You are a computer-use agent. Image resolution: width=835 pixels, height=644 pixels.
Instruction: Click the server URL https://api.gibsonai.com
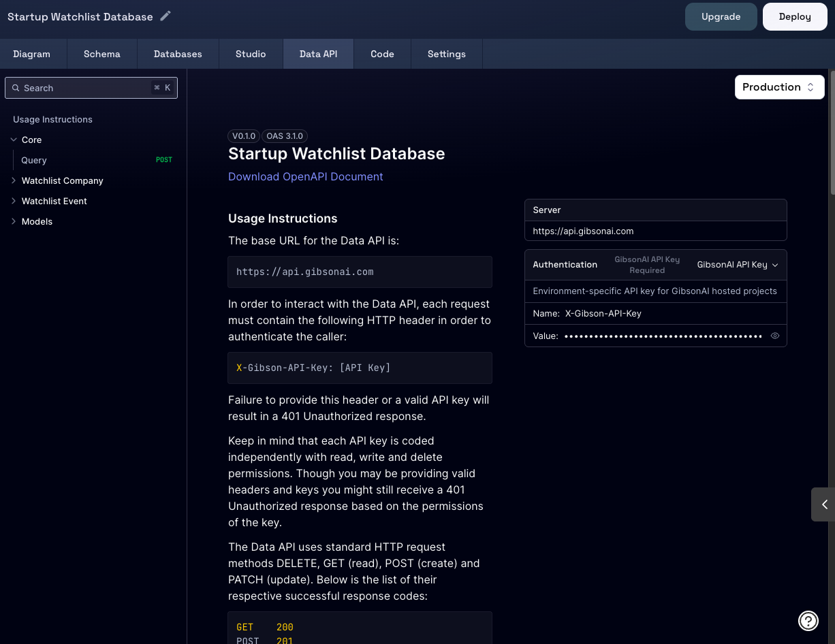[x=583, y=231]
